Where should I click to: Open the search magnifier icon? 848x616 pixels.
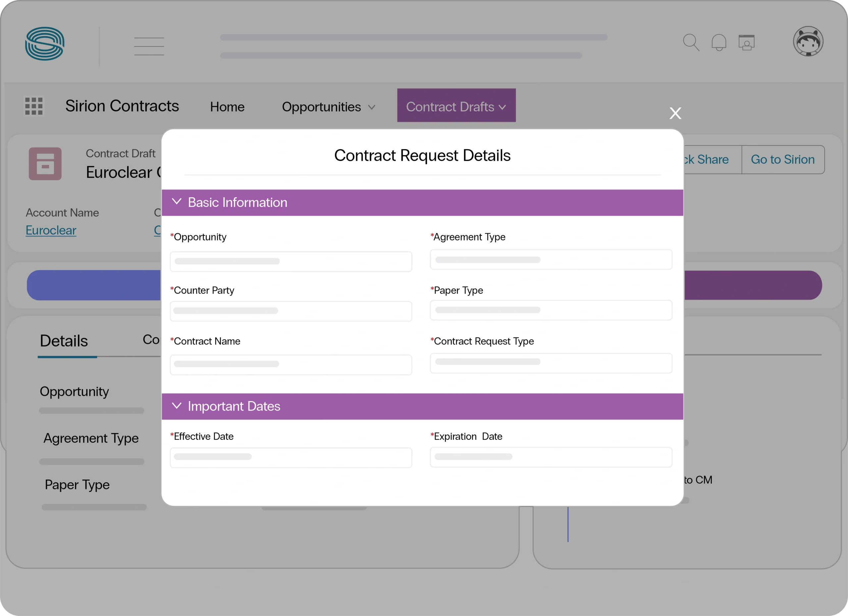pos(691,42)
